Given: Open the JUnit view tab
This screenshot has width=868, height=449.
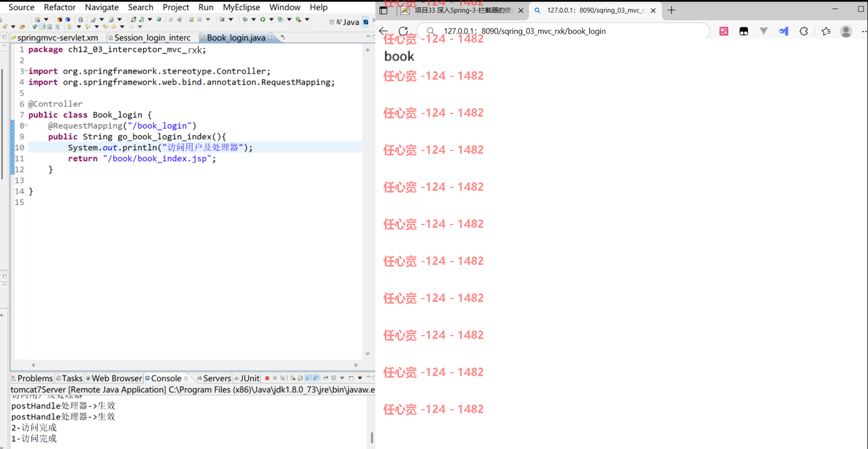Looking at the screenshot, I should coord(247,378).
